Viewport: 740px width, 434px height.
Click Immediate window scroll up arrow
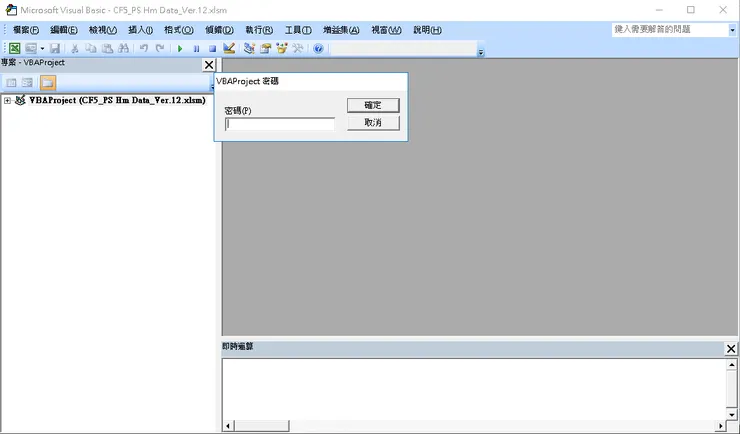coord(732,365)
